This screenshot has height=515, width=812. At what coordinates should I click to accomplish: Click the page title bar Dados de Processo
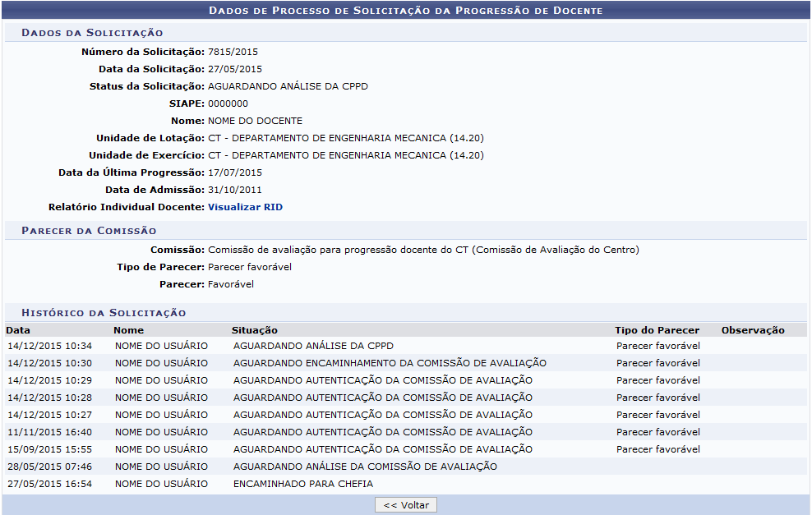(406, 11)
